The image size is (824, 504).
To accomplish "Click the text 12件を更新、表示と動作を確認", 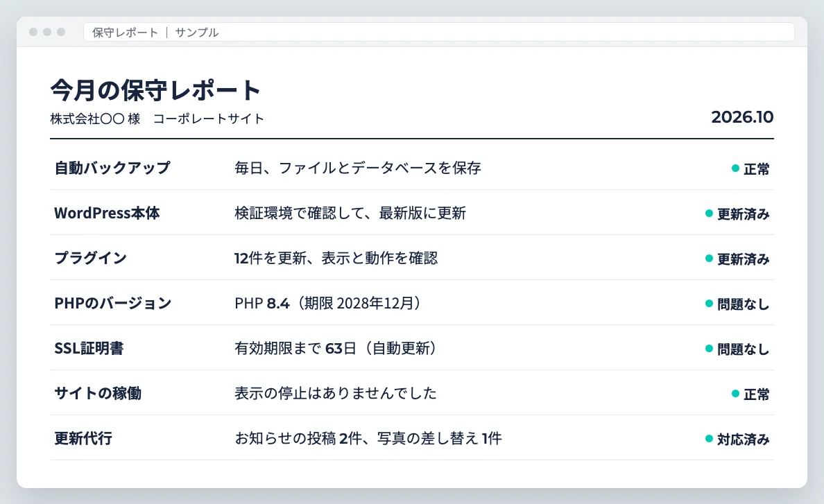I will 336,259.
